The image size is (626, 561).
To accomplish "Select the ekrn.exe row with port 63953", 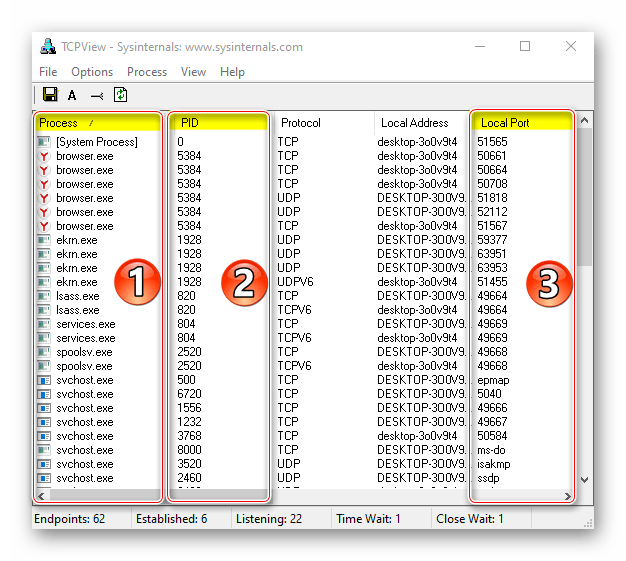I will 303,268.
